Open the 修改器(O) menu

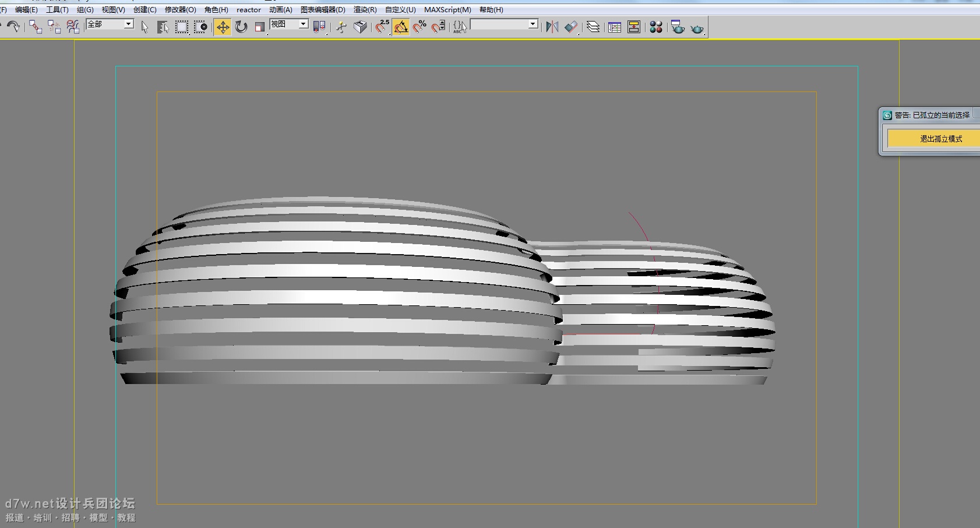(x=180, y=10)
